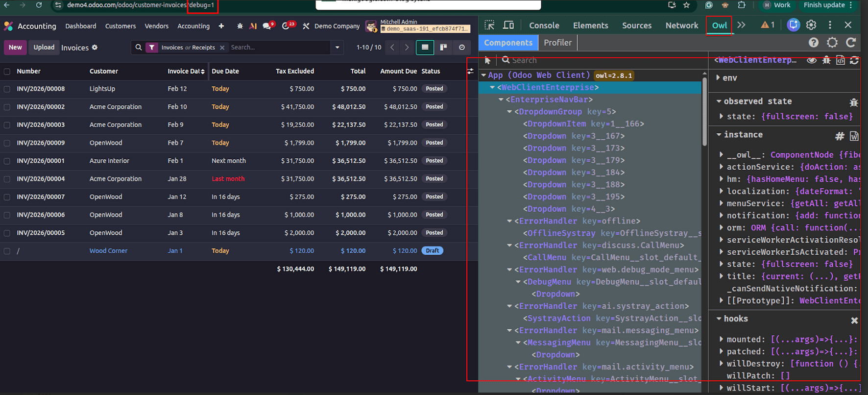Create a New invoice

(x=15, y=48)
